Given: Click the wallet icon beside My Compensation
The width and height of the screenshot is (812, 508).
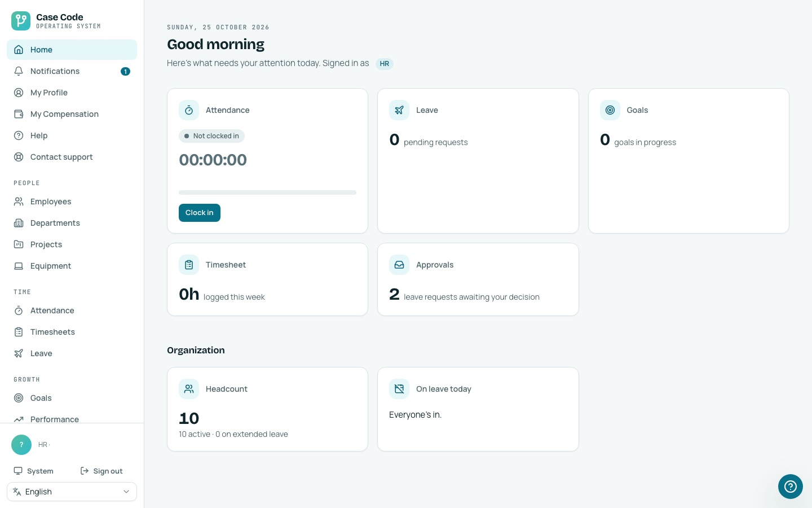Looking at the screenshot, I should tap(19, 114).
